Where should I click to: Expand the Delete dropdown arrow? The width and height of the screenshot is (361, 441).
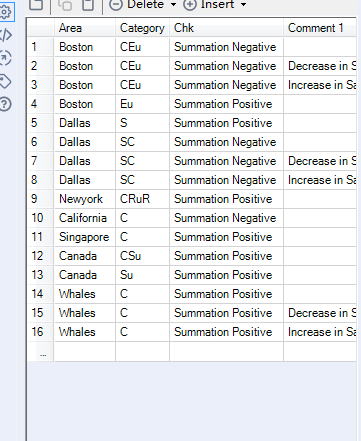click(x=173, y=5)
